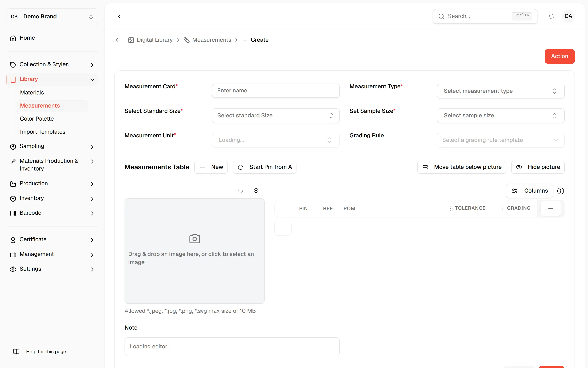Select the Measurements sidebar item
The image size is (588, 368).
(52, 106)
